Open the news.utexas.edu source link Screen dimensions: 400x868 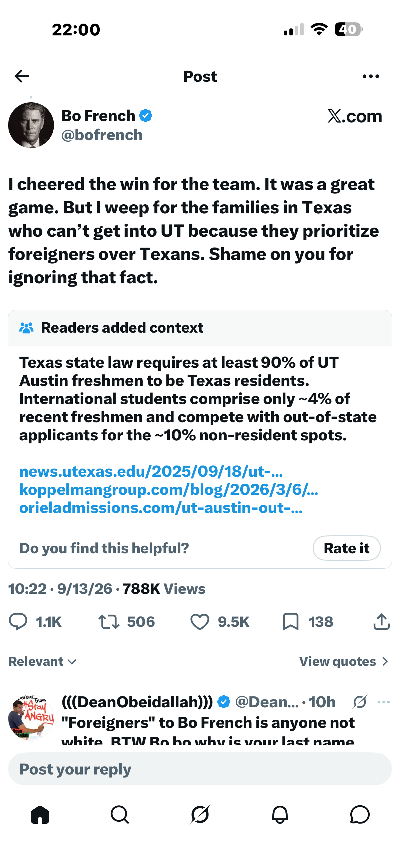tap(151, 472)
